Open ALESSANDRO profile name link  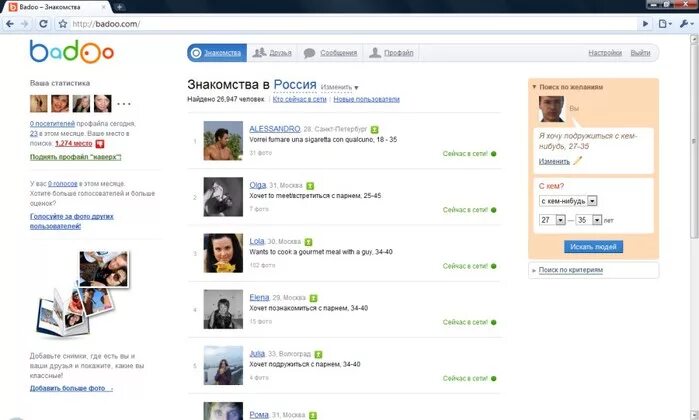[x=275, y=129]
